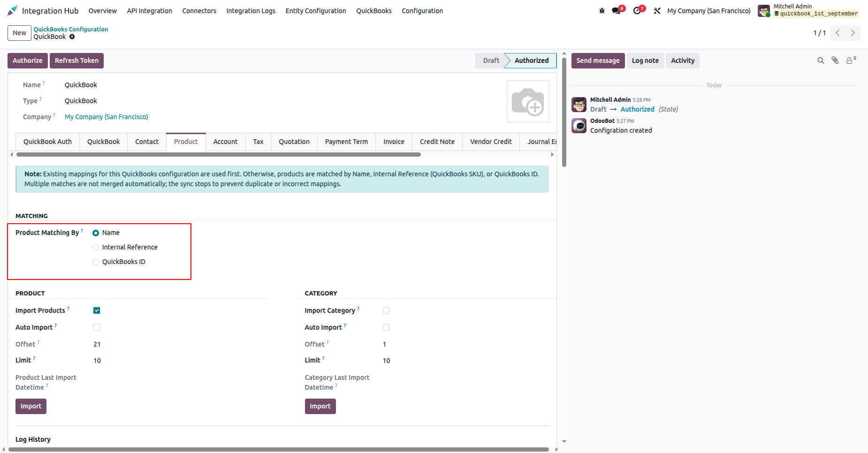
Task: Click the horizontal scrollbar below the tabs
Action: (219, 154)
